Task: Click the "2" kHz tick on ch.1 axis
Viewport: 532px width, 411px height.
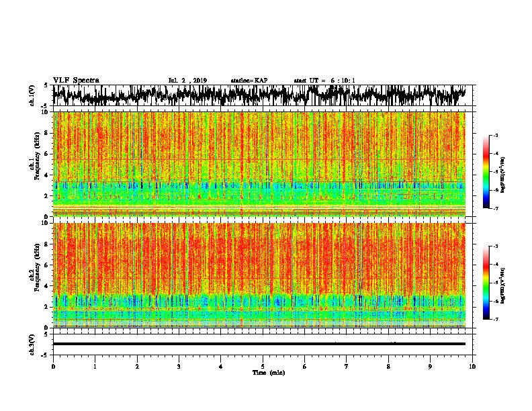Action: (46, 195)
